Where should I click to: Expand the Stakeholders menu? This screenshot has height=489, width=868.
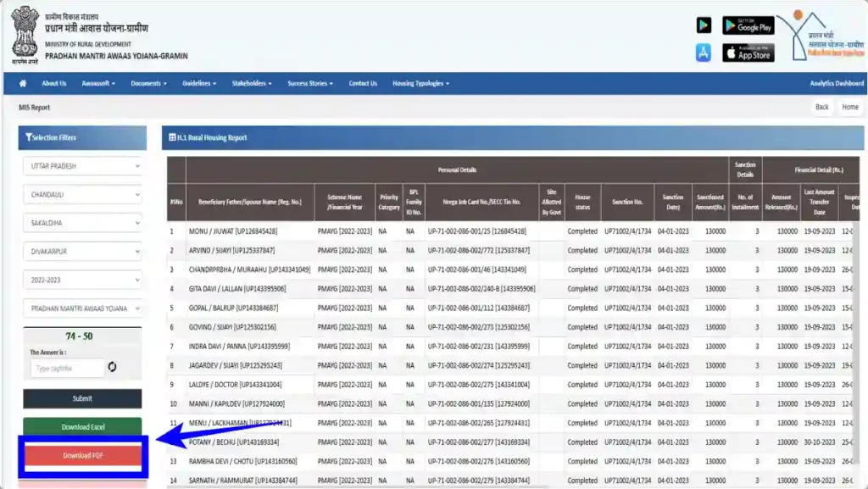(252, 84)
